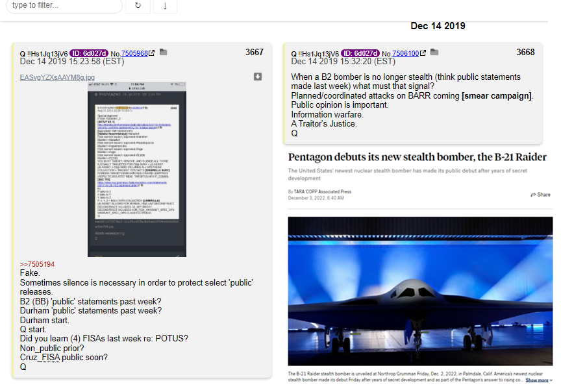The width and height of the screenshot is (561, 392).
Task: Click the refresh arrow button beside filter
Action: click(138, 6)
